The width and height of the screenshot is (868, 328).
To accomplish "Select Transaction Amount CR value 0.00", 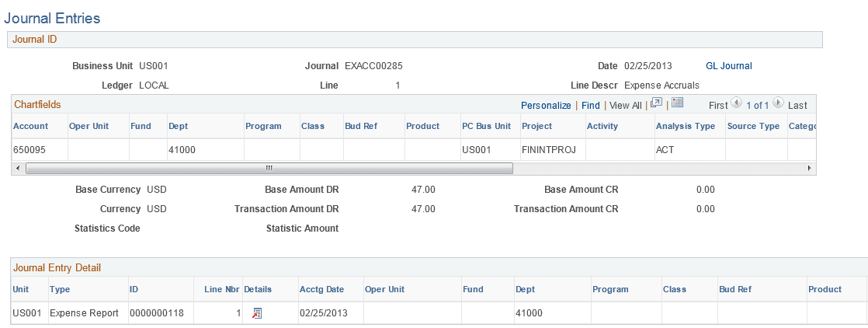I will [705, 209].
